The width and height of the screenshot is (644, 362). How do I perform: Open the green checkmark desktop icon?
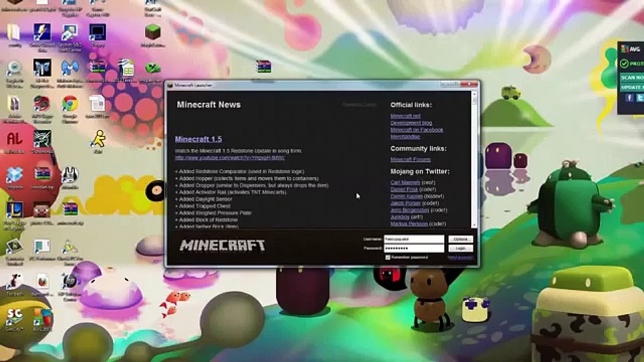tap(153, 68)
